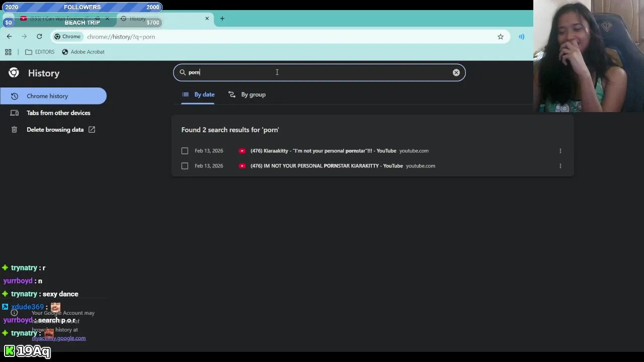Screen dimensions: 644x362
Task: Click YouTube favicon of first history result
Action: coord(242,151)
